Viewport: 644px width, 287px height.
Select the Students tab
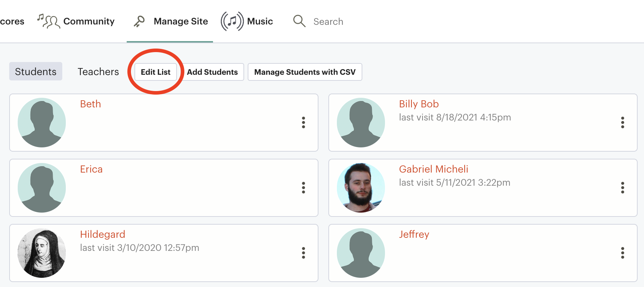36,71
